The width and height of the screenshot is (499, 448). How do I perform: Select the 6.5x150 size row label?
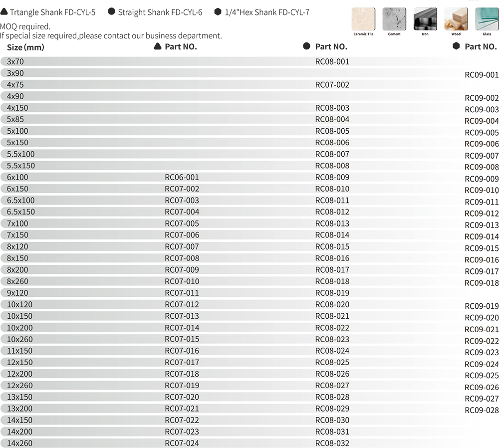[x=20, y=212]
